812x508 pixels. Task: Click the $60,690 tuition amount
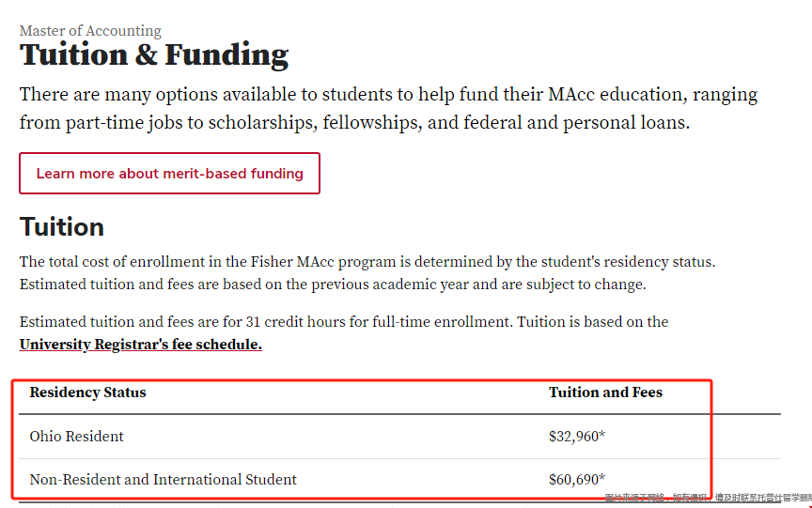(x=574, y=480)
